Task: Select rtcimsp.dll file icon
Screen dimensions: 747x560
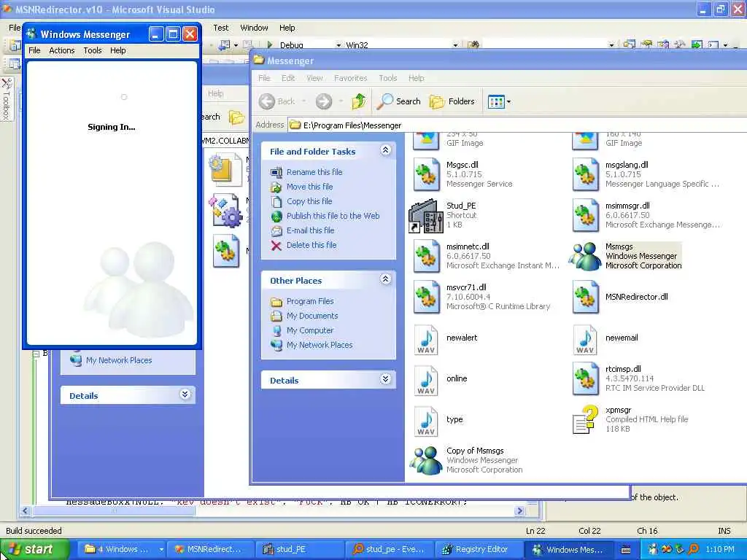Action: coord(586,378)
